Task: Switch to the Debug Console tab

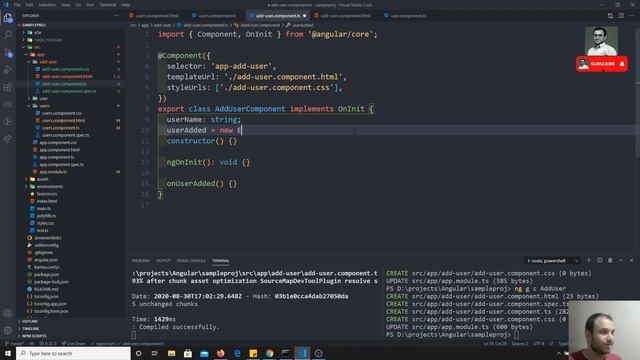Action: pyautogui.click(x=191, y=261)
